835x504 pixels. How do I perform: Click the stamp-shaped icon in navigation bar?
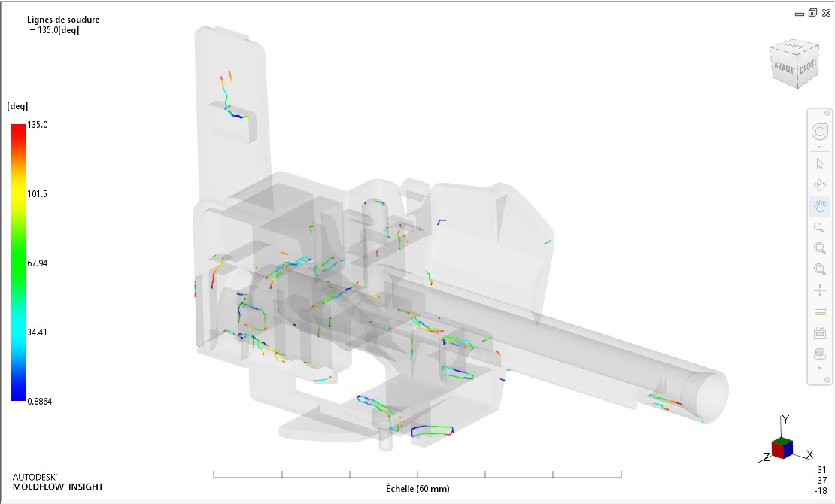pos(819,354)
